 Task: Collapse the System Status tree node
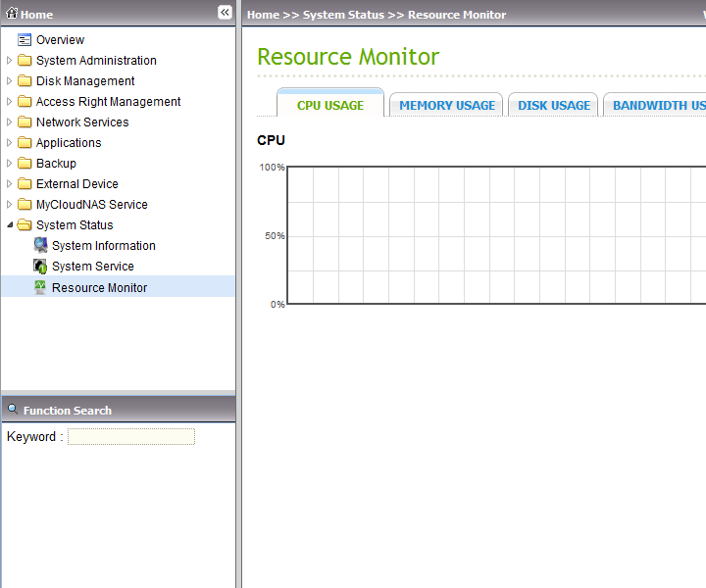pyautogui.click(x=10, y=225)
